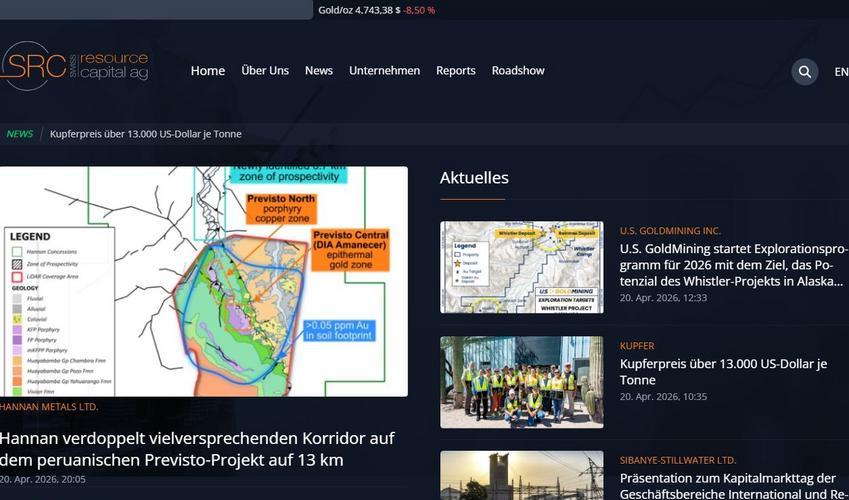Click the Aktuelles section heading
The image size is (849, 500).
coord(474,178)
